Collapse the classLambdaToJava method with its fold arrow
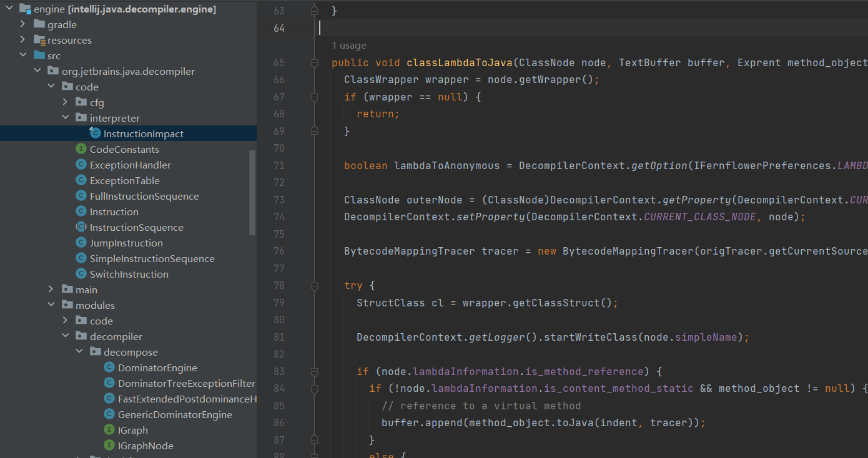This screenshot has width=868, height=458. [315, 62]
